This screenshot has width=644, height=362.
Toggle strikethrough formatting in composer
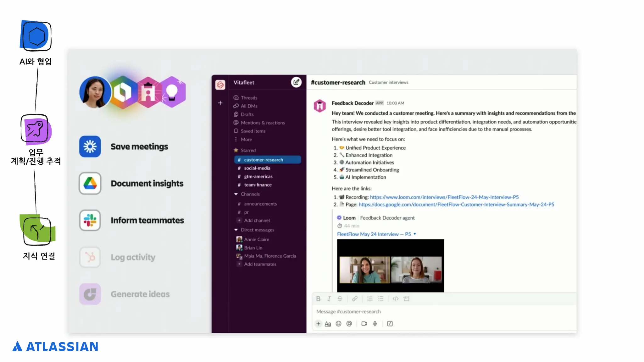pos(340,299)
